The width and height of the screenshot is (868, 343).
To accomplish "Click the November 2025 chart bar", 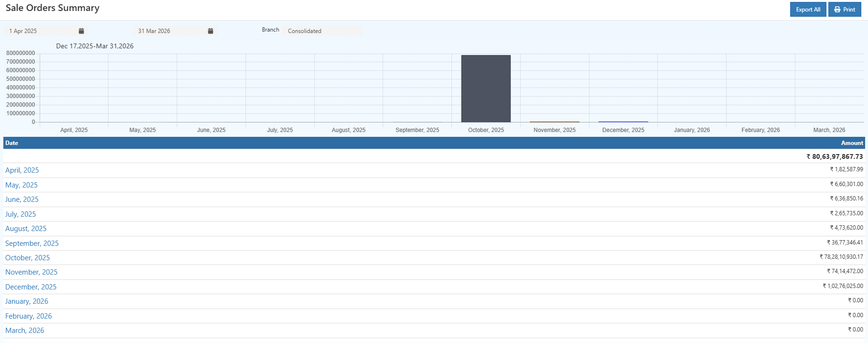I will [x=555, y=122].
